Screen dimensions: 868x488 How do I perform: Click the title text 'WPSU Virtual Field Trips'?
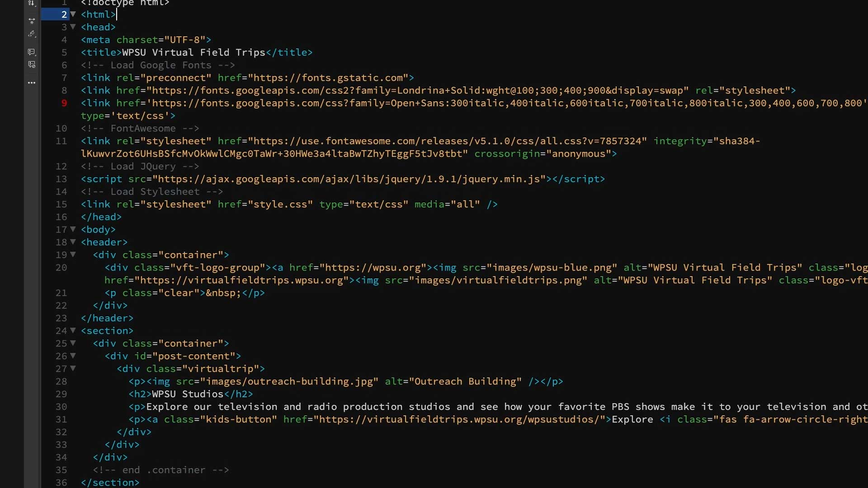[193, 52]
